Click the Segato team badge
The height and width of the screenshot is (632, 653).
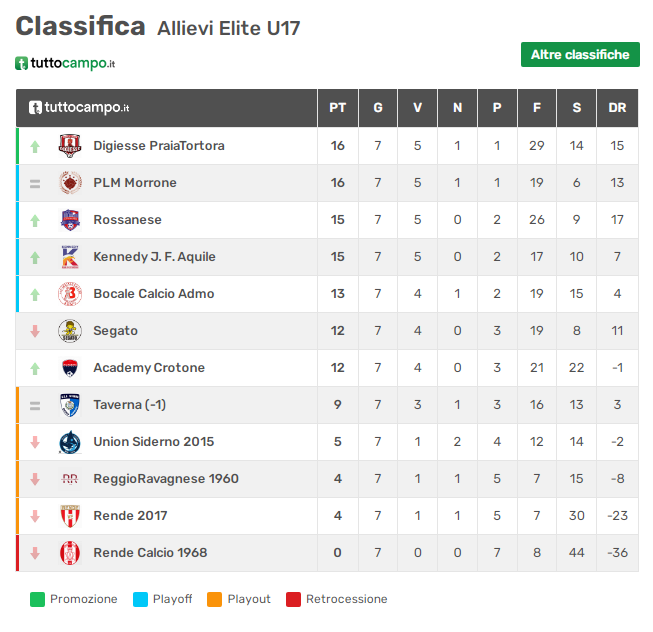pos(70,331)
